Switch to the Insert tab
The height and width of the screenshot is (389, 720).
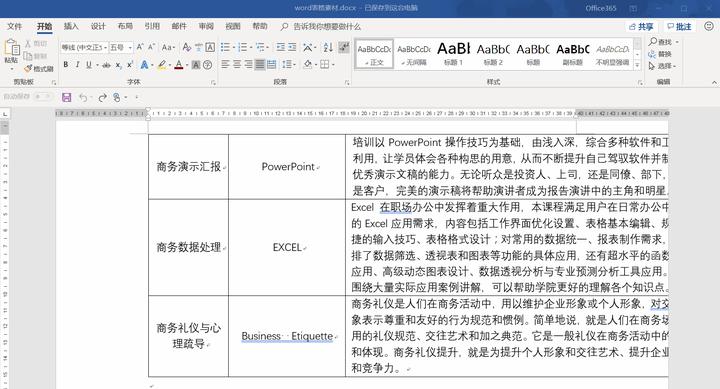point(71,26)
